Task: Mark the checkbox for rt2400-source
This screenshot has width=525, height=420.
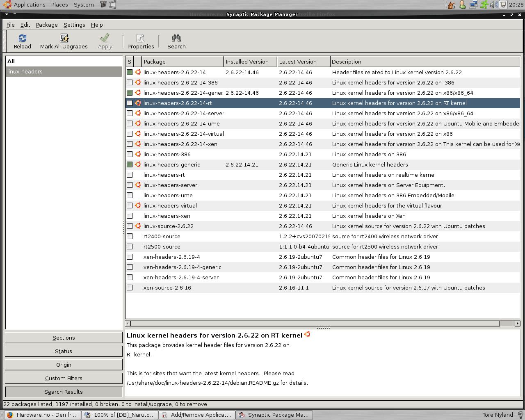Action: click(130, 236)
